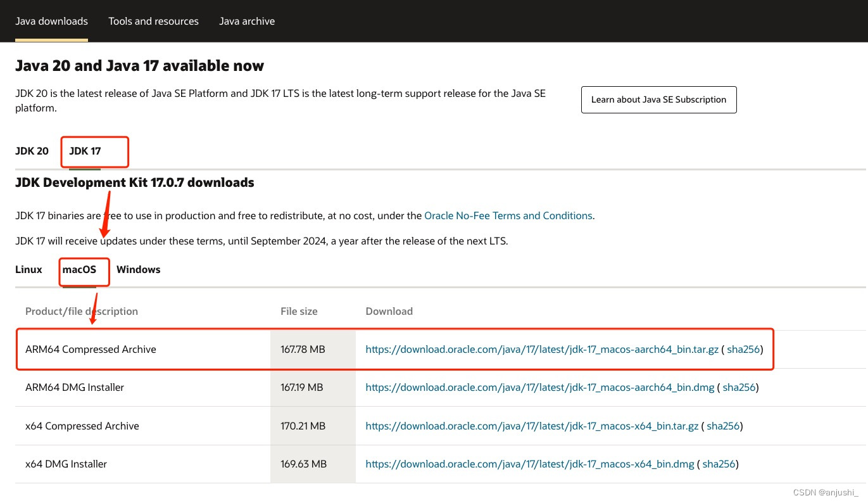The width and height of the screenshot is (868, 503).
Task: Switch to the Java archive tab
Action: click(x=247, y=21)
